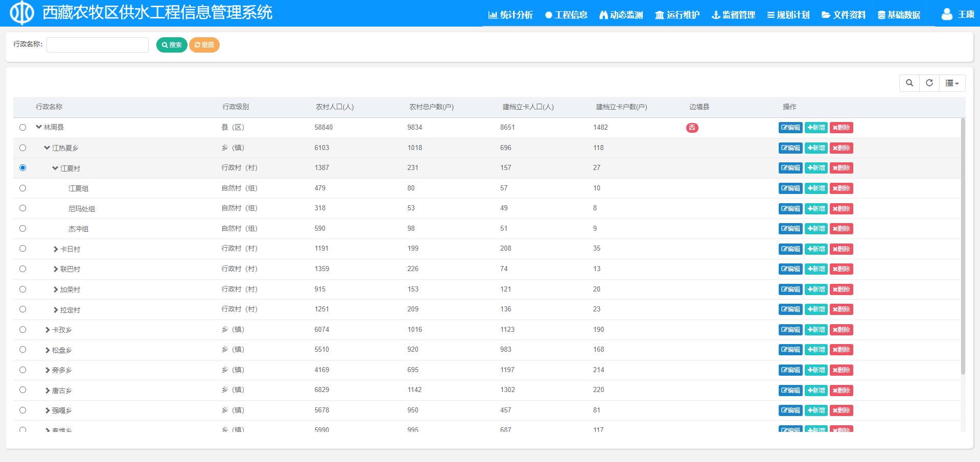This screenshot has width=980, height=462.
Task: Click the 否 border county badge
Action: pos(692,128)
